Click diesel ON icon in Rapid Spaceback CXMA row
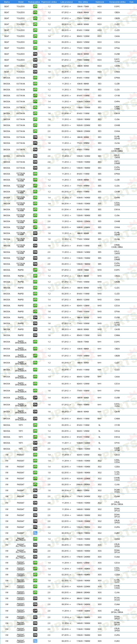The height and width of the screenshot is (644, 137). click(x=35, y=418)
